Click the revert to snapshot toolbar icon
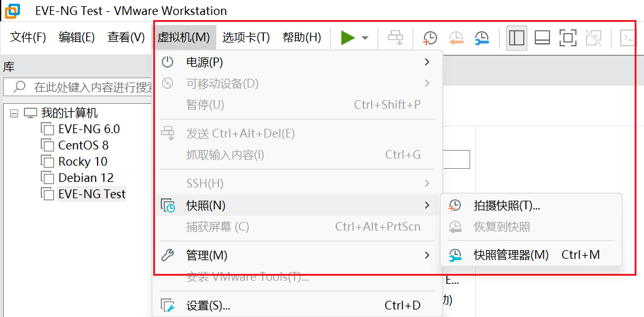Viewport: 644px width, 317px height. point(456,38)
